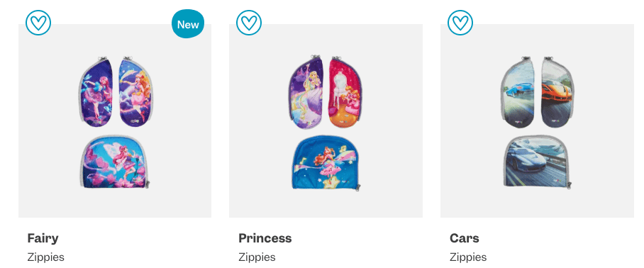Select the Zippies label under Fairy

[46, 257]
